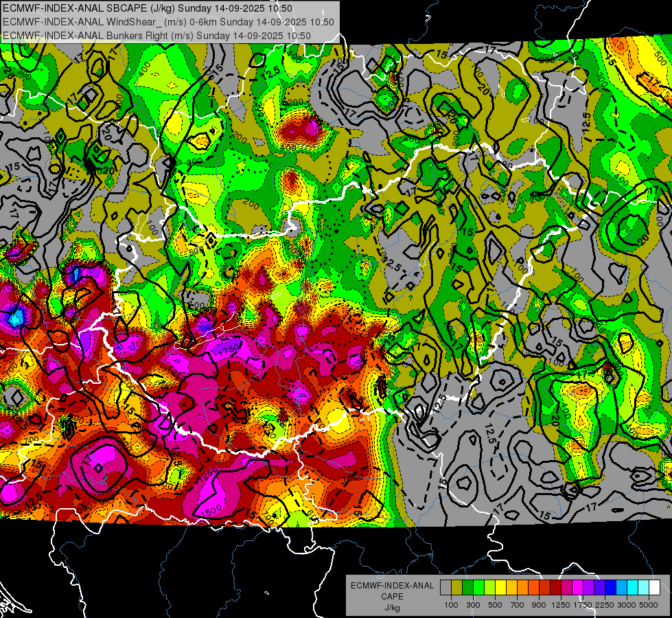Select the pure blue legend swatch

tap(611, 588)
